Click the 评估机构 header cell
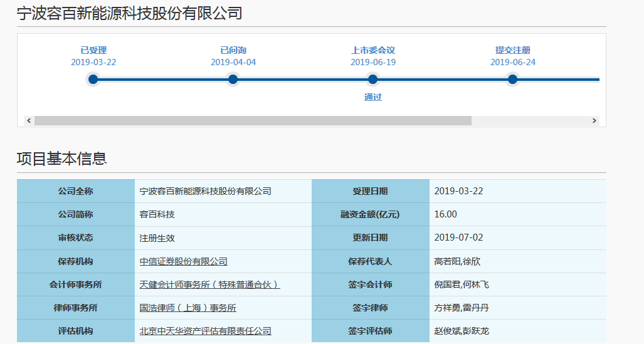 (76, 331)
